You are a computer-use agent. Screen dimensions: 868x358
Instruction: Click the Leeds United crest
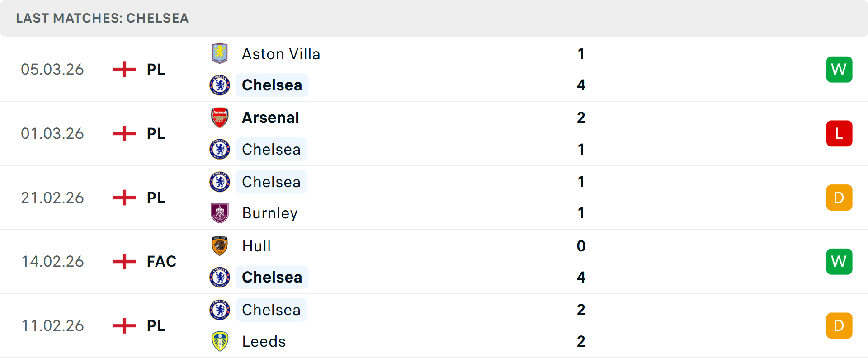pos(220,341)
